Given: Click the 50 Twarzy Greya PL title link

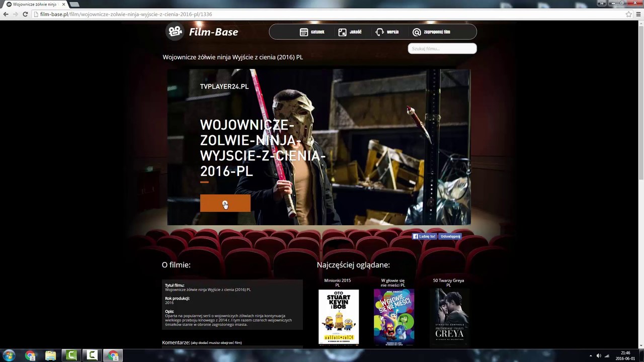Looking at the screenshot, I should 448,283.
